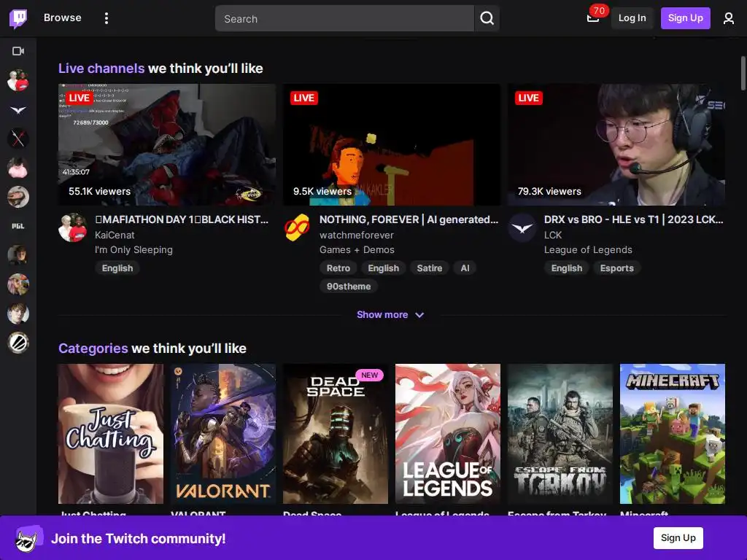Open Just Chatting category cover
The image size is (747, 560).
coord(111,434)
